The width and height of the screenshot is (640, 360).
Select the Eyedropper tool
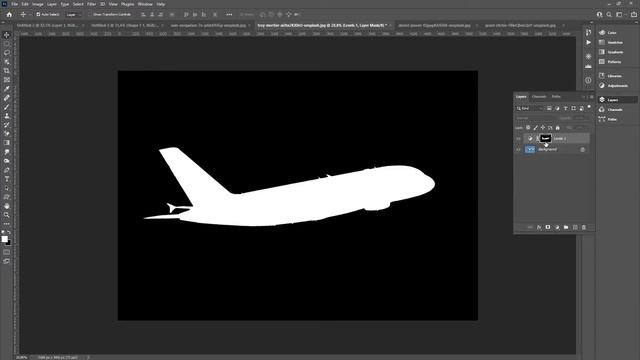pos(7,89)
